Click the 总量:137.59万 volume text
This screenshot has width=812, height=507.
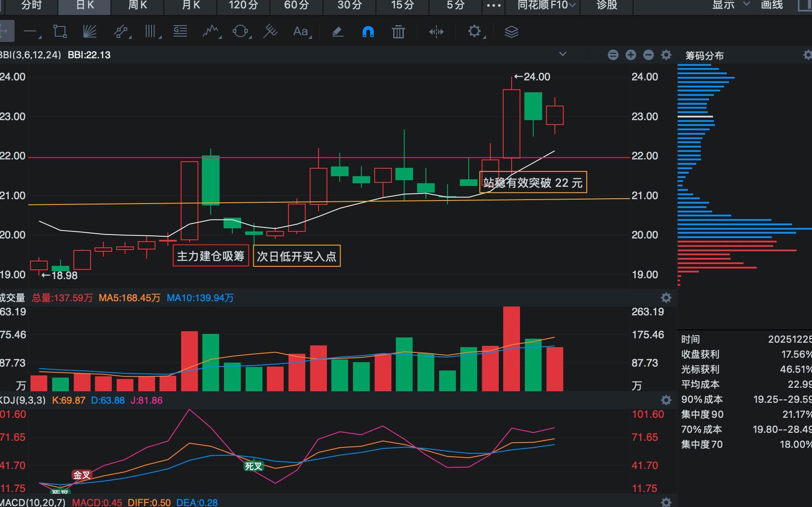(62, 298)
